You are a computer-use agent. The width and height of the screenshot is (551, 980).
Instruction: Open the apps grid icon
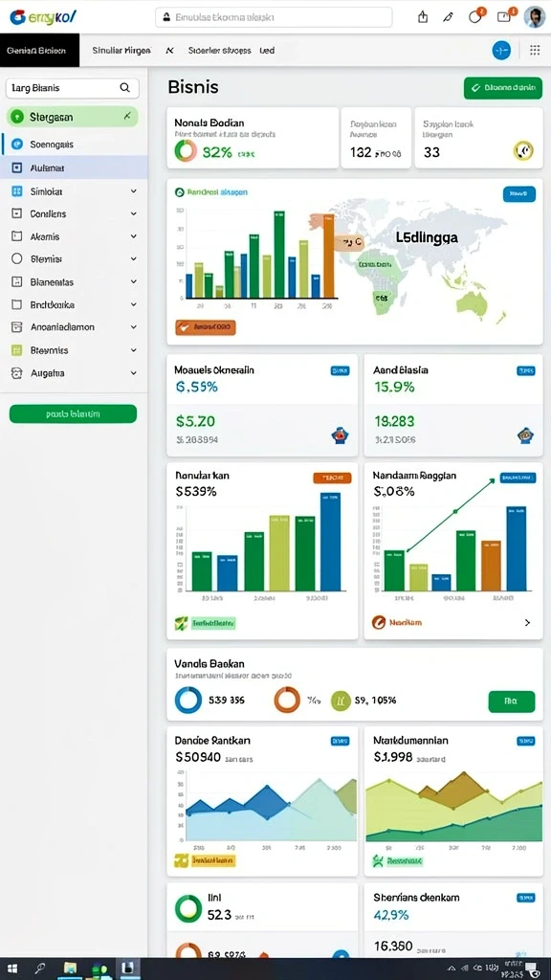tap(535, 50)
